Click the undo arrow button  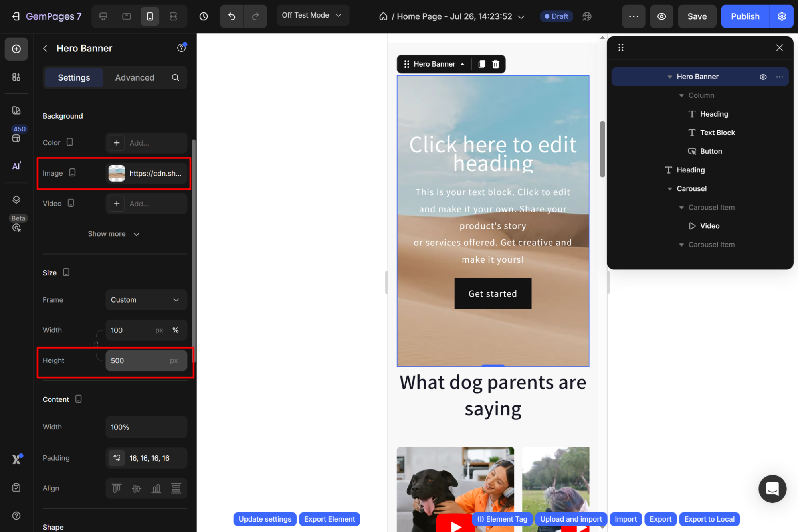pyautogui.click(x=232, y=16)
